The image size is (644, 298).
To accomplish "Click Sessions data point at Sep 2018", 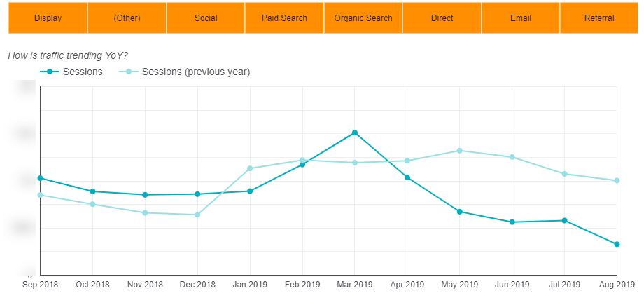I will (x=41, y=178).
